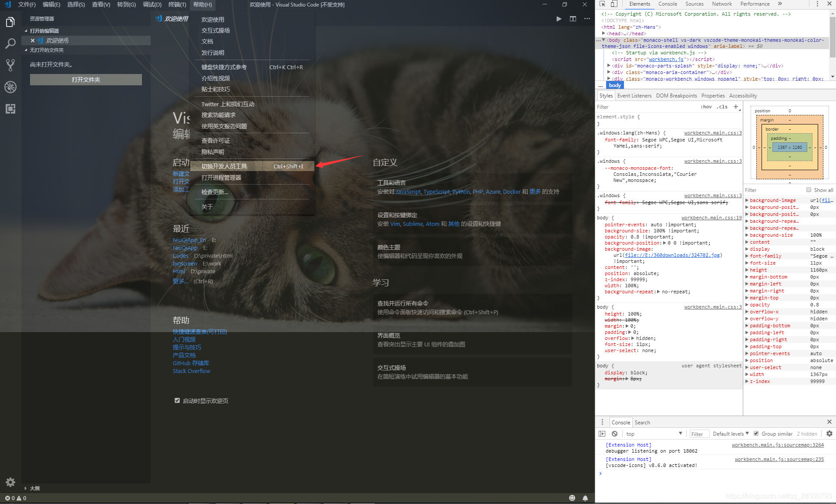Clear the console with the clear icon
The height and width of the screenshot is (504, 836).
(614, 433)
